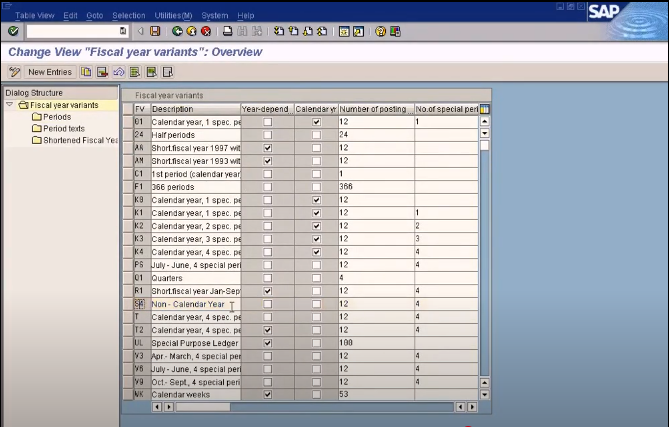
Task: Click the Next page navigation icon
Action: click(x=308, y=31)
